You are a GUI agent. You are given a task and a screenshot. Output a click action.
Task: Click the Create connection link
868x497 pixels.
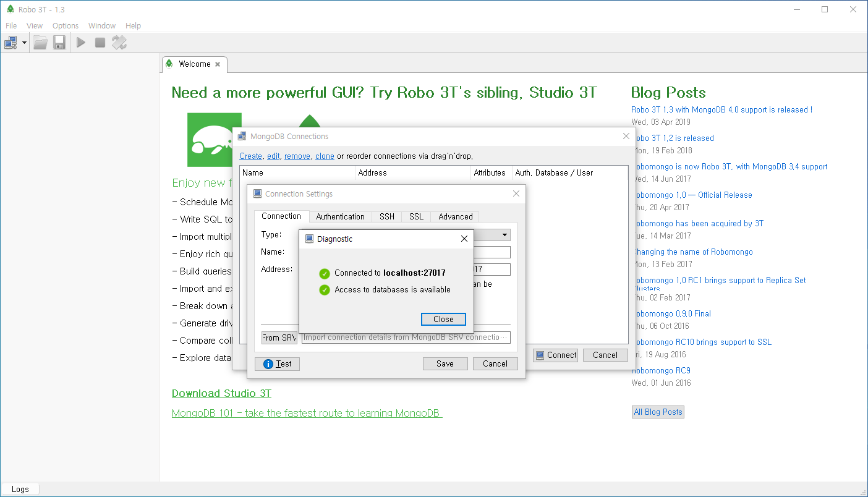coord(250,156)
